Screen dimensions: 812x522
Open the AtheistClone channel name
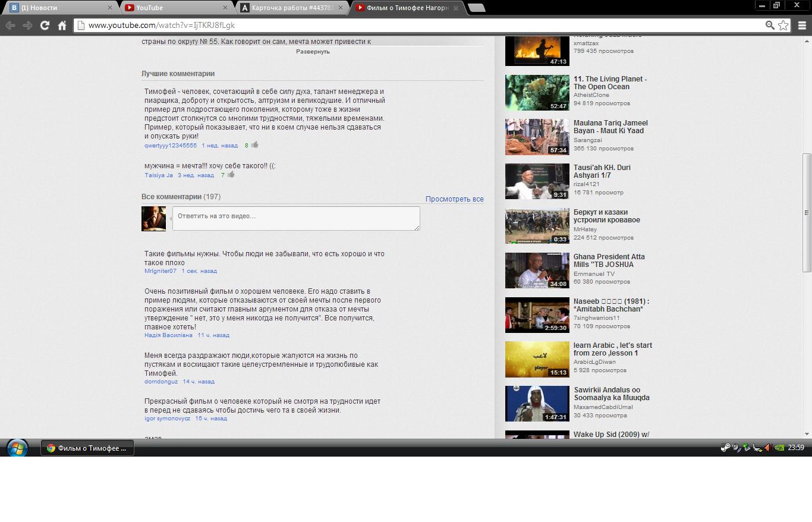pos(591,95)
